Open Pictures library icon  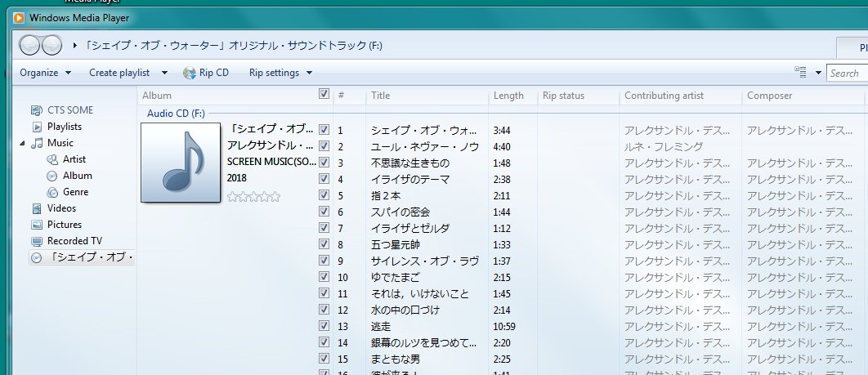coord(37,225)
